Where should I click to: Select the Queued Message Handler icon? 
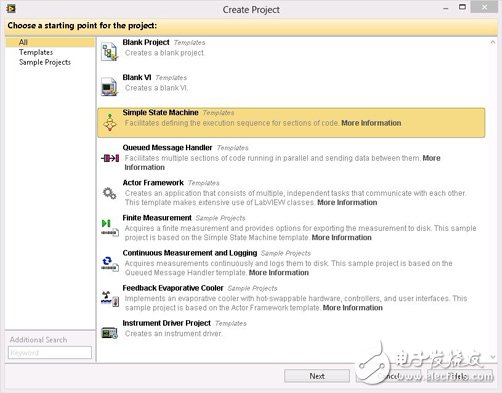coord(110,158)
